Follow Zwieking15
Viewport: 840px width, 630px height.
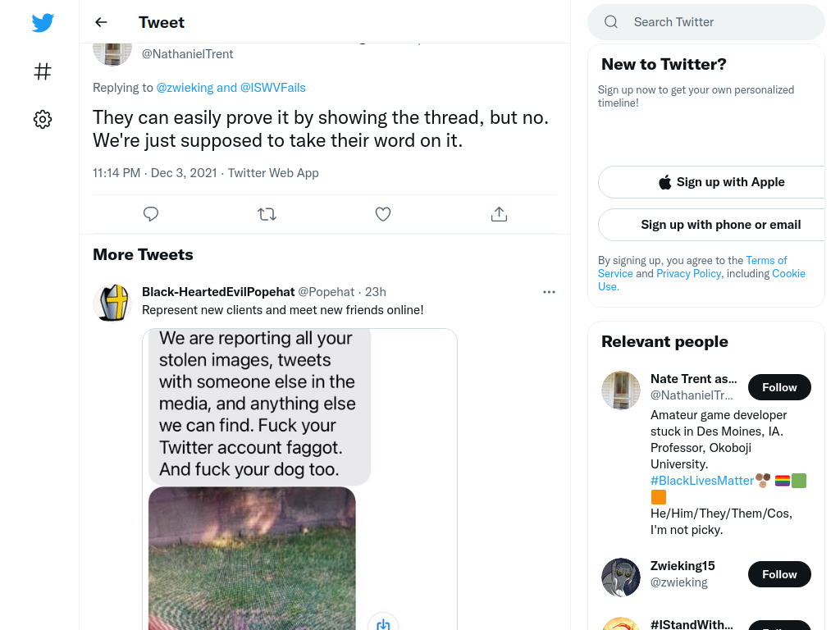779,574
